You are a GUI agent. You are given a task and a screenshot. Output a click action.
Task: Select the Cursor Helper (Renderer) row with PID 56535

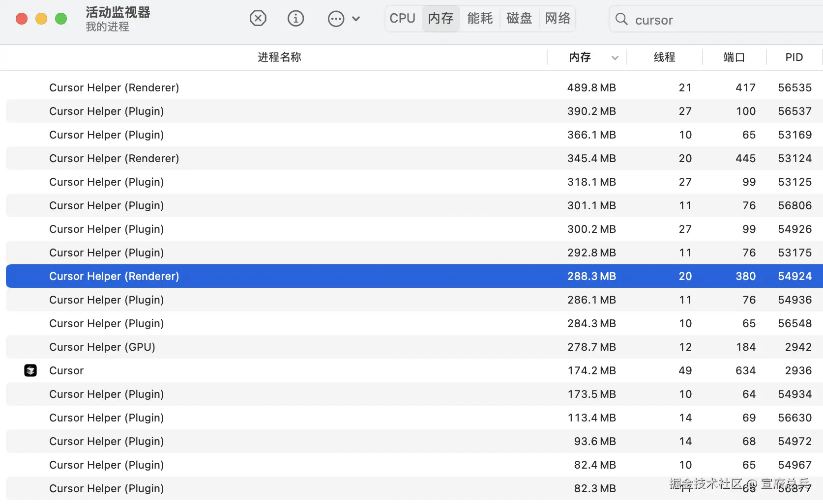(x=295, y=87)
